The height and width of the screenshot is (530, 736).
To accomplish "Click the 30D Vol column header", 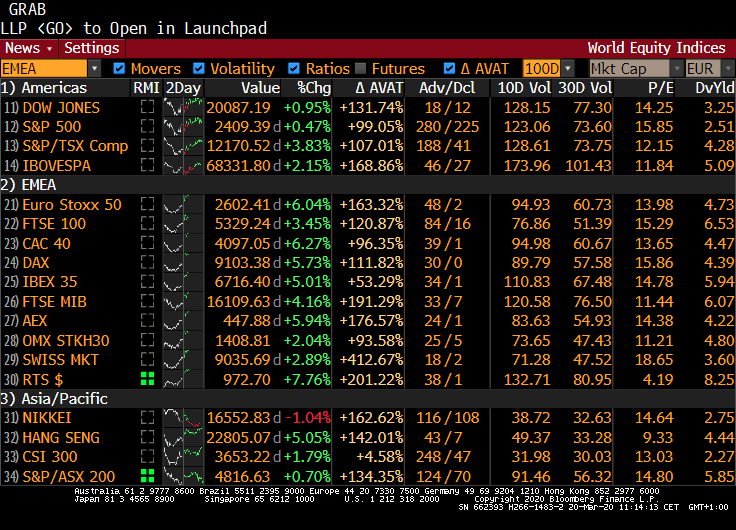I will pos(585,88).
